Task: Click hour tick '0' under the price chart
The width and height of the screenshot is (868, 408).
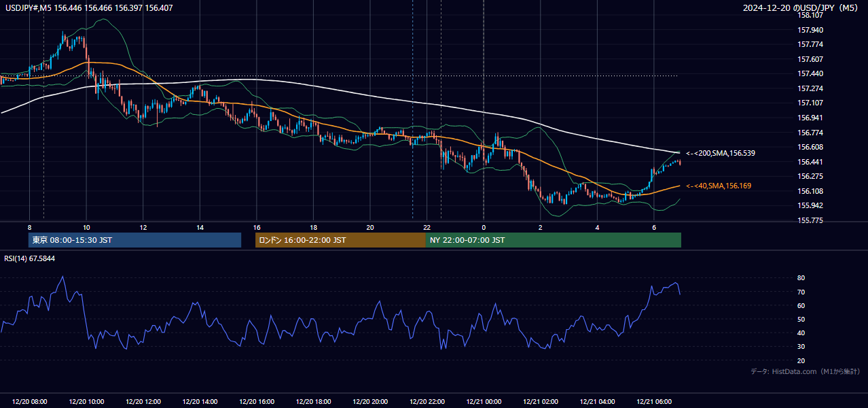Action: (x=484, y=227)
